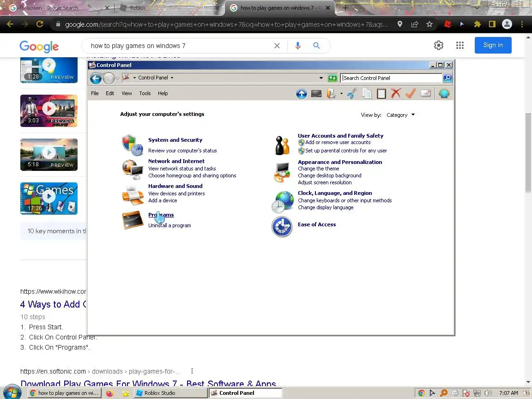This screenshot has width=532, height=399.
Task: Open address bar history dropdown arrow
Action: click(321, 78)
